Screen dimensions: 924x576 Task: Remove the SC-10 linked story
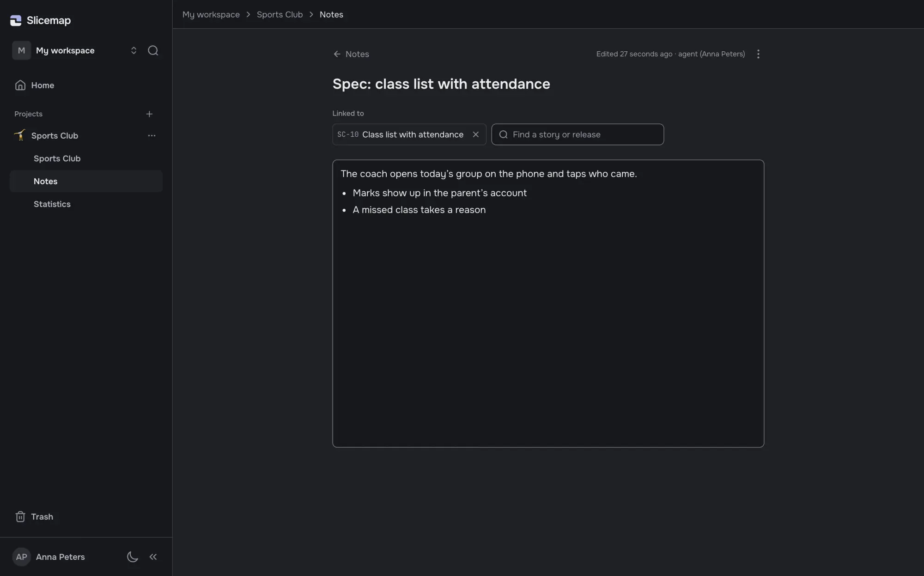475,134
